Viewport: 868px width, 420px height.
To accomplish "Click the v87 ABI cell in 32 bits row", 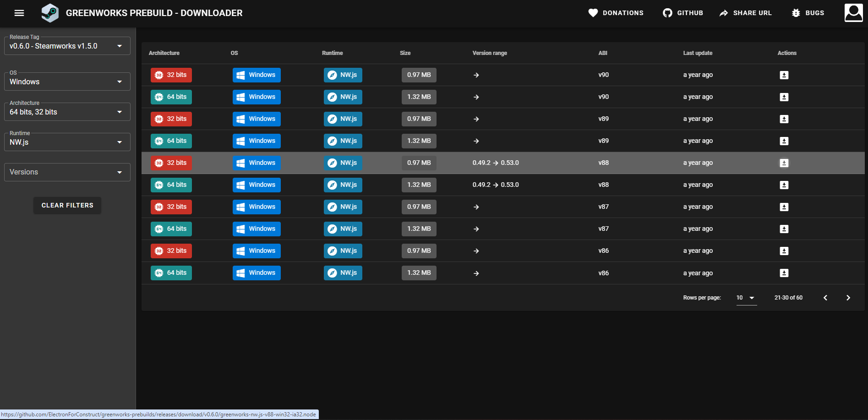I will (x=604, y=207).
